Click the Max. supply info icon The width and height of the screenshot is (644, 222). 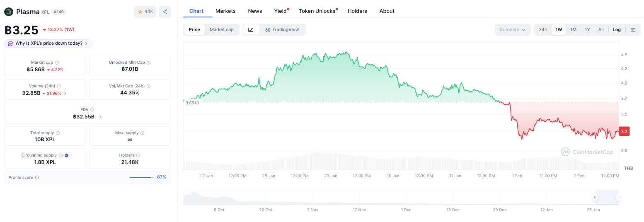point(142,133)
